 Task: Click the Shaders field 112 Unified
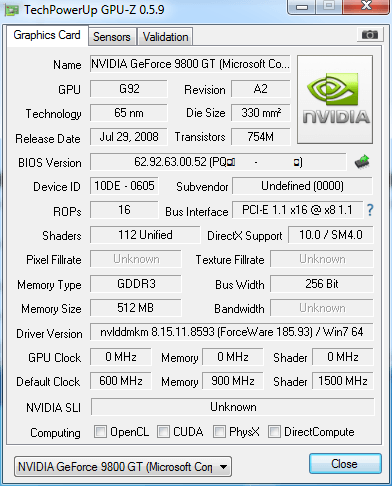click(145, 235)
